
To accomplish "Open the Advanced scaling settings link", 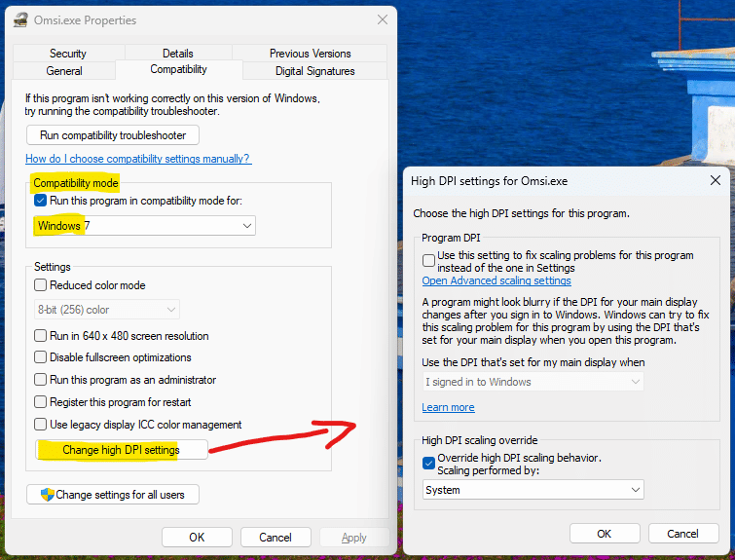I will [496, 280].
